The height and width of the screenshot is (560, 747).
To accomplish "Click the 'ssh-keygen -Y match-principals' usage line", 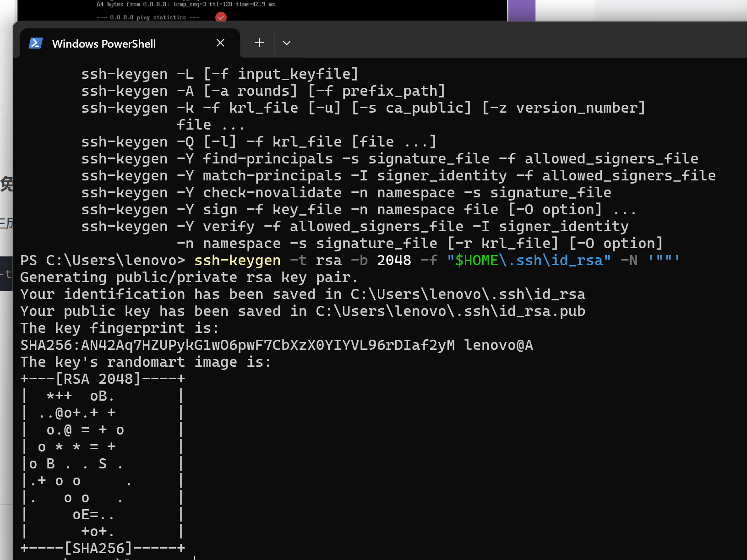I will 398,176.
